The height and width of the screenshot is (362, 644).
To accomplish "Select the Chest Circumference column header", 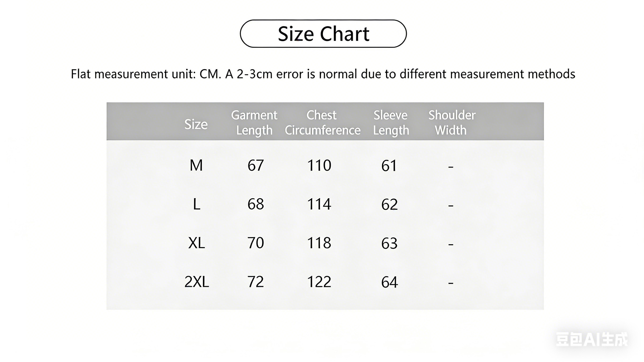I will pyautogui.click(x=322, y=123).
